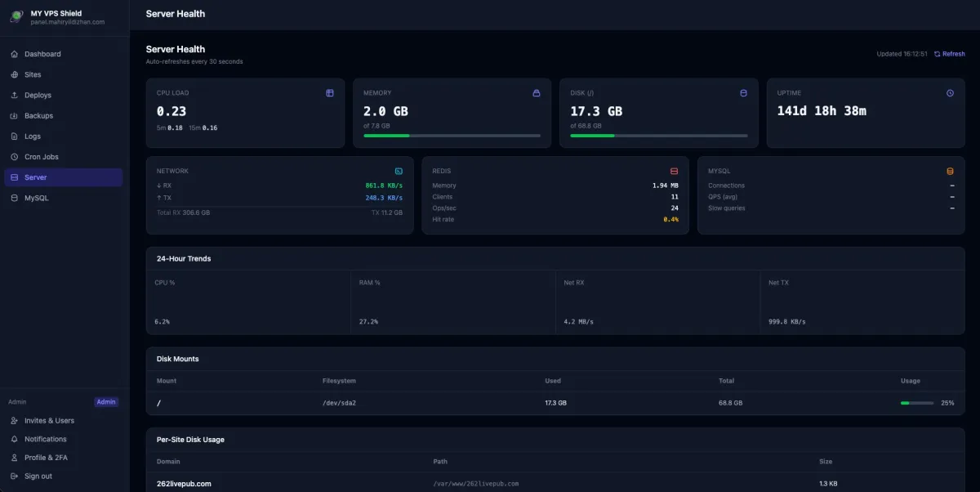
Task: Open Invites & Users
Action: 64,421
